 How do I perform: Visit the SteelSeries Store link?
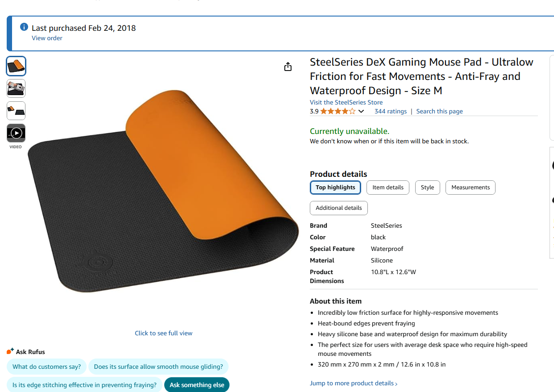(346, 102)
